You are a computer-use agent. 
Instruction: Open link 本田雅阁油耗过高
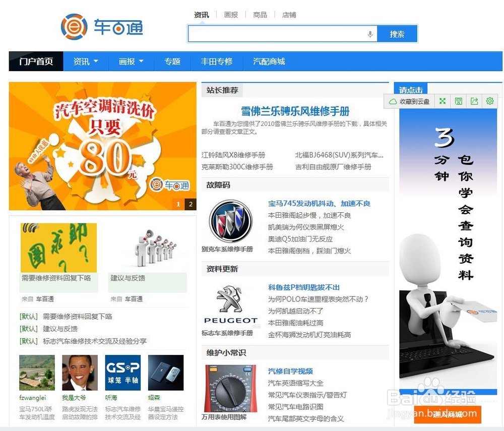(296, 323)
